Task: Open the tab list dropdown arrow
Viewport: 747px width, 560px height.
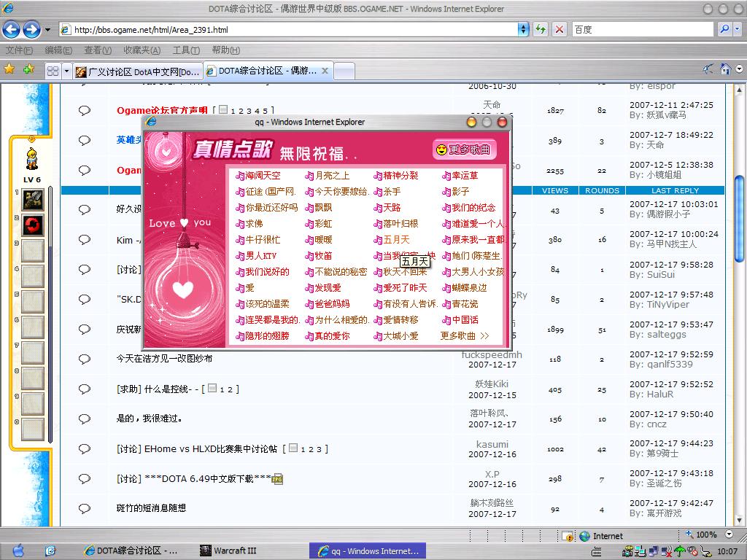Action: tap(66, 71)
